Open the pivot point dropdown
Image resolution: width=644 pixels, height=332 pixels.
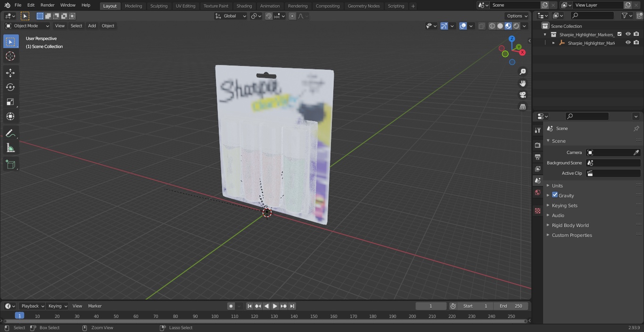click(256, 16)
